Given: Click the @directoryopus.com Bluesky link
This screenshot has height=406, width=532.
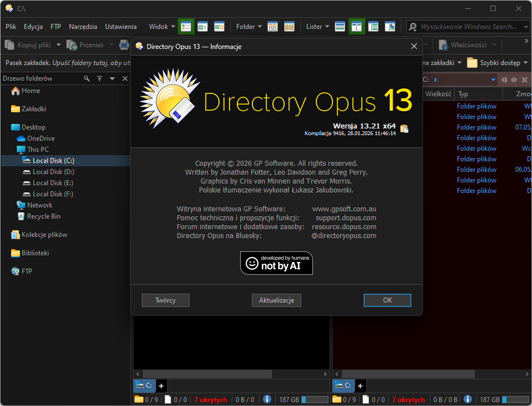Looking at the screenshot, I should click(344, 235).
